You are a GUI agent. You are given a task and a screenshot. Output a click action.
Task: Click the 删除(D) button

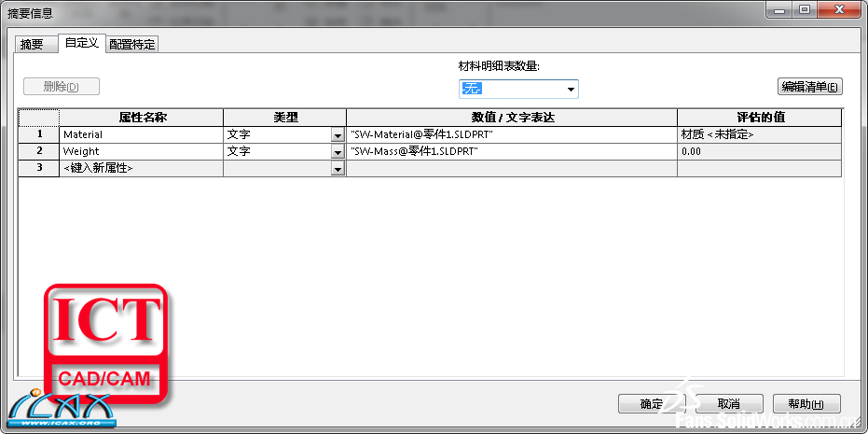pyautogui.click(x=62, y=87)
